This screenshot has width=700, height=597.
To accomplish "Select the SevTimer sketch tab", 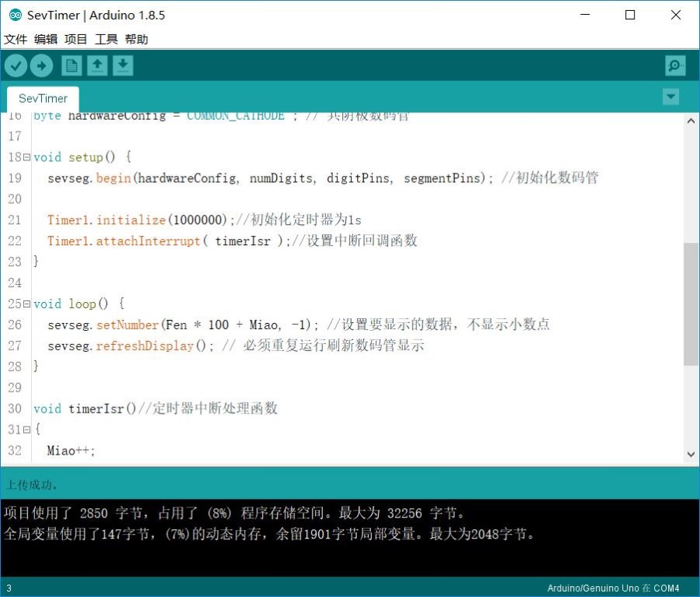I will tap(43, 99).
